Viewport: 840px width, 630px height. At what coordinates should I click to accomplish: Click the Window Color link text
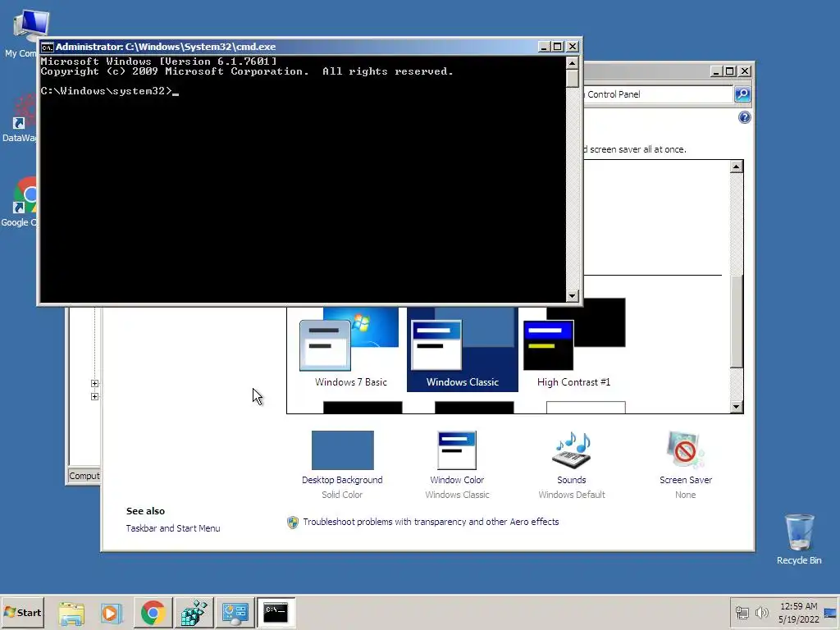(x=457, y=480)
